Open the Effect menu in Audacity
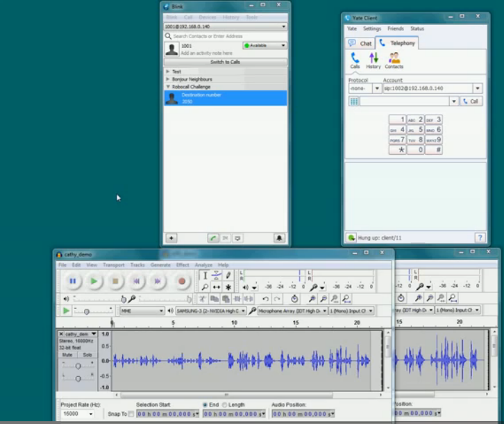Screen dimensions: 504x424 click(183, 265)
